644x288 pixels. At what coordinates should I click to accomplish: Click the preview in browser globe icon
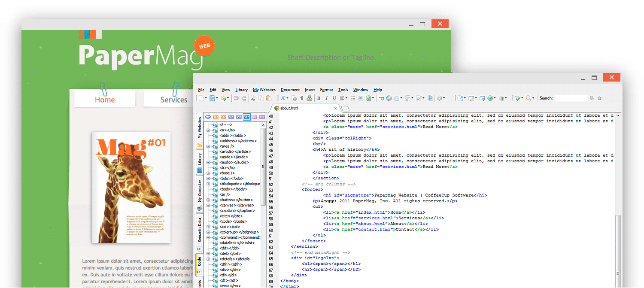[490, 98]
